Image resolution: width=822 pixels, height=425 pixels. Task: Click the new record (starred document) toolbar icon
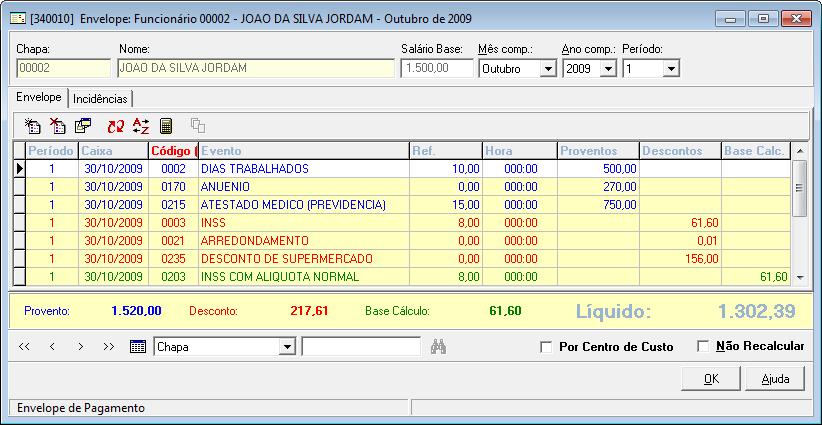tap(33, 126)
